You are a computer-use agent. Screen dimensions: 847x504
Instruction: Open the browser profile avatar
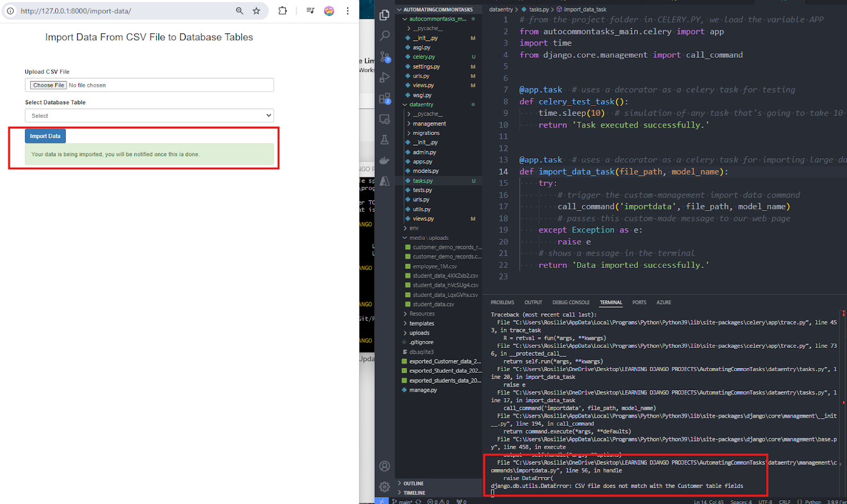pyautogui.click(x=329, y=11)
